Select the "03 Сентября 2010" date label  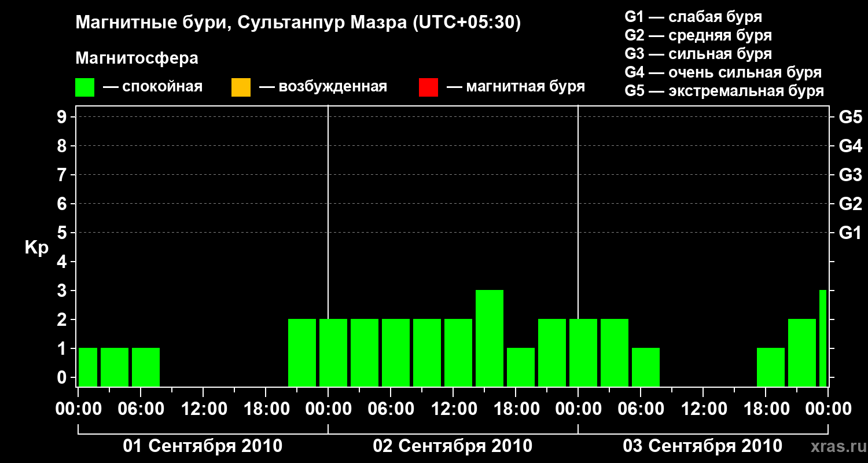click(702, 446)
